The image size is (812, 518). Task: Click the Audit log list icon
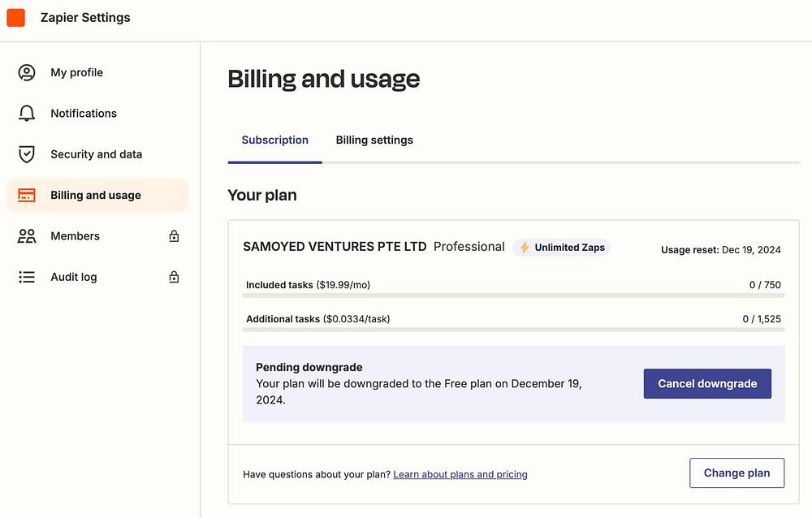point(27,277)
